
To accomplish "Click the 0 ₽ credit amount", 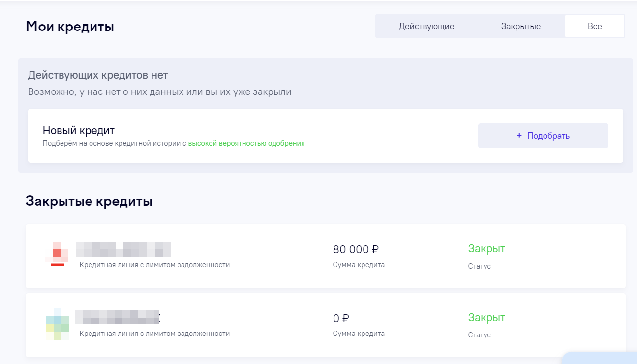I will click(341, 318).
